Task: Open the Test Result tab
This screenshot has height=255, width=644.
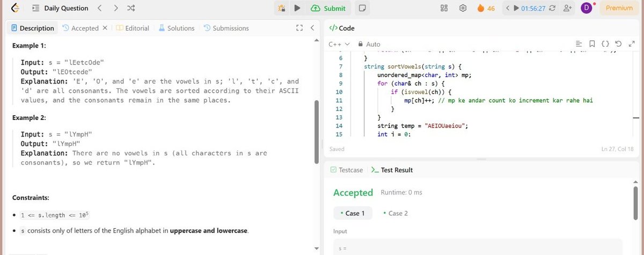Action: point(392,170)
